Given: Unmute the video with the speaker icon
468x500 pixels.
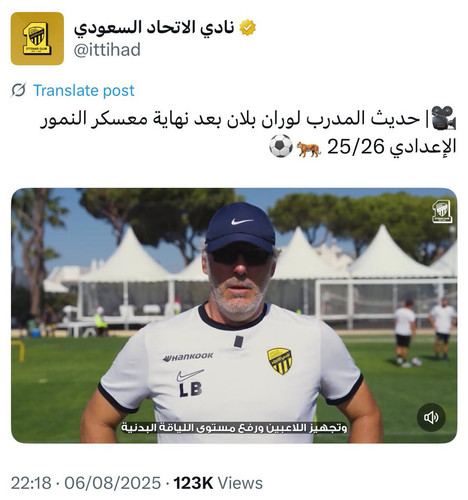Looking at the screenshot, I should pos(431,417).
